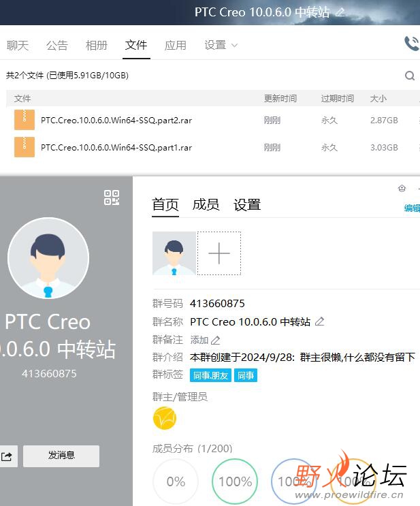The height and width of the screenshot is (506, 420).
Task: Click the share icon beside 发消息
Action: (6, 456)
